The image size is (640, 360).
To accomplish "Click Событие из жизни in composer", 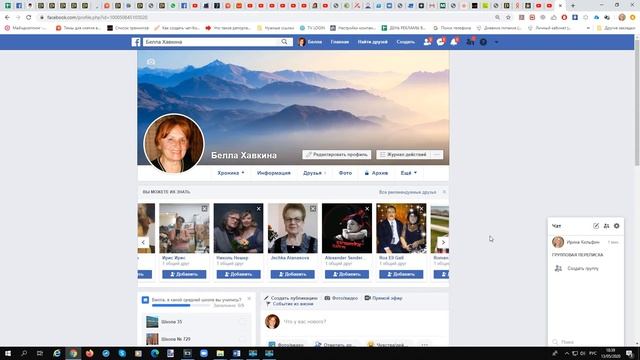I will 289,304.
